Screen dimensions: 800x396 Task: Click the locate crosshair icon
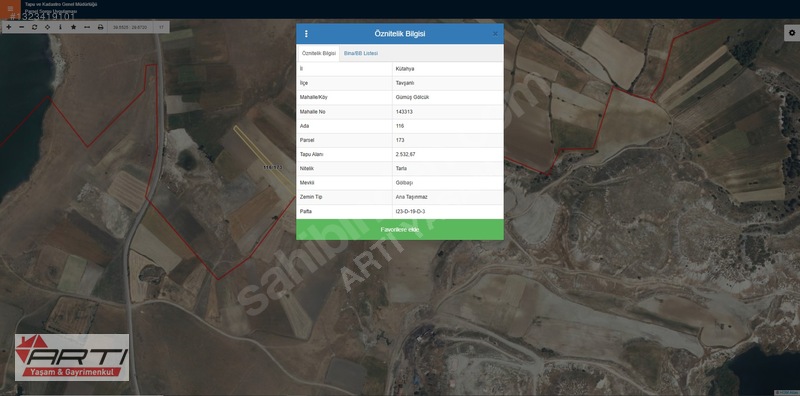[x=47, y=27]
